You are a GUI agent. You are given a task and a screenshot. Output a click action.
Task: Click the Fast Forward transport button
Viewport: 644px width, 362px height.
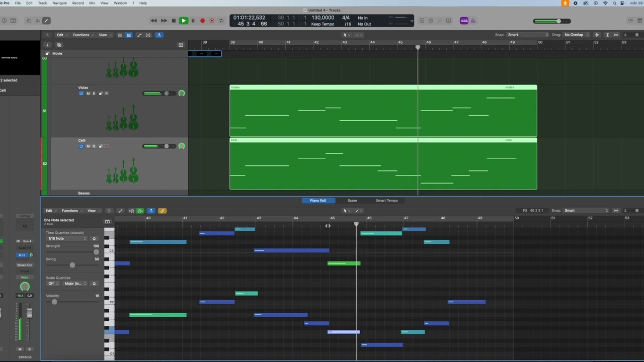point(164,21)
